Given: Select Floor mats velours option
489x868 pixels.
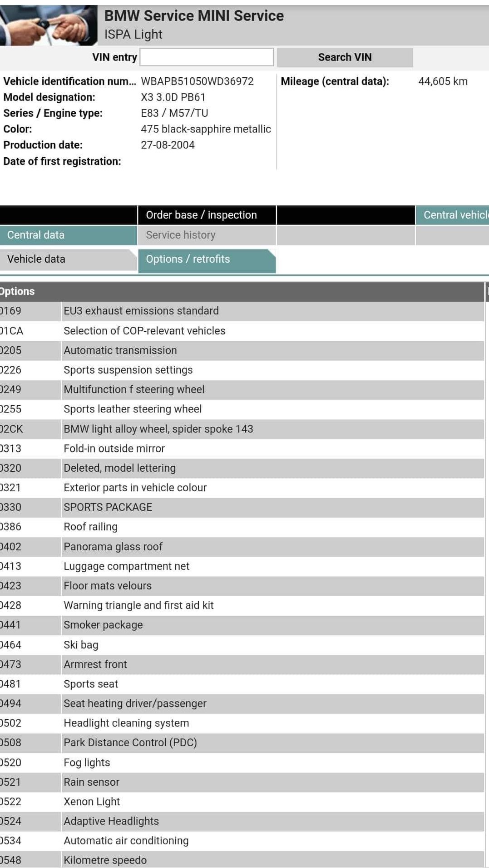Looking at the screenshot, I should pyautogui.click(x=242, y=586).
